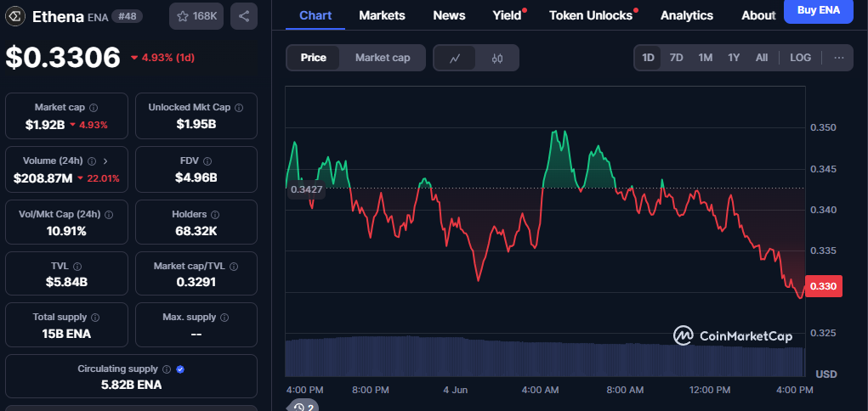Select 1D time range
The height and width of the screenshot is (411, 868).
[x=648, y=58]
